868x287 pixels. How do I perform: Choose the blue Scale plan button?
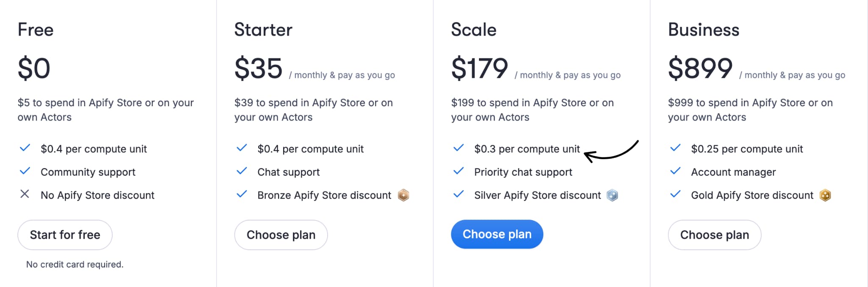497,234
